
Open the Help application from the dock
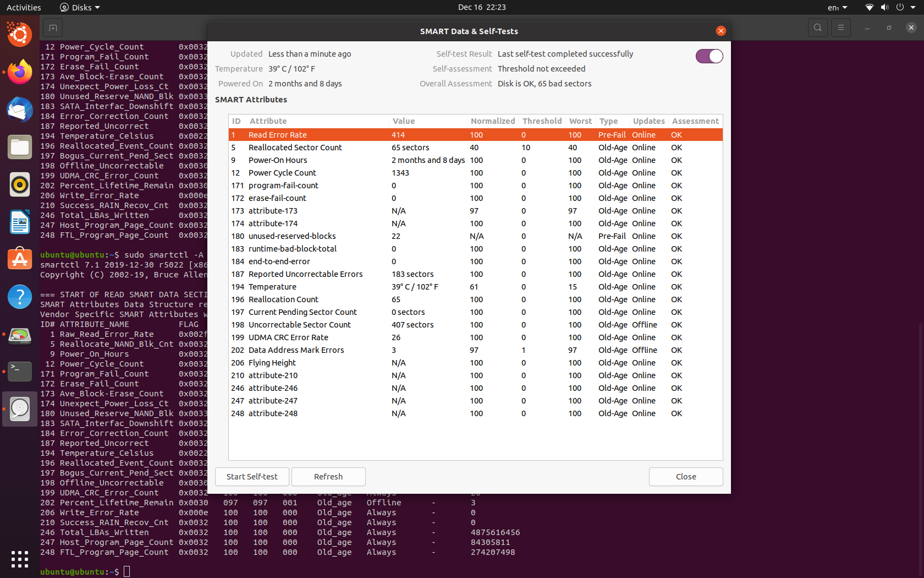pos(20,297)
